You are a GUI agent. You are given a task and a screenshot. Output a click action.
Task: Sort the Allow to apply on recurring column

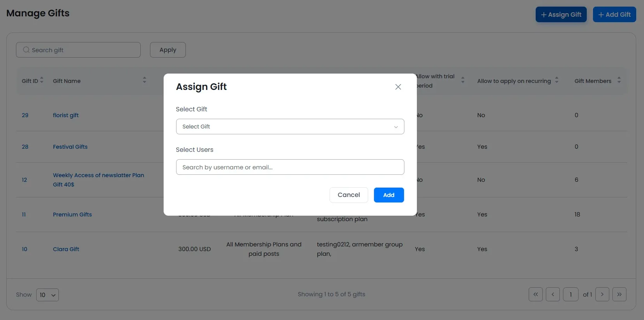pyautogui.click(x=556, y=80)
